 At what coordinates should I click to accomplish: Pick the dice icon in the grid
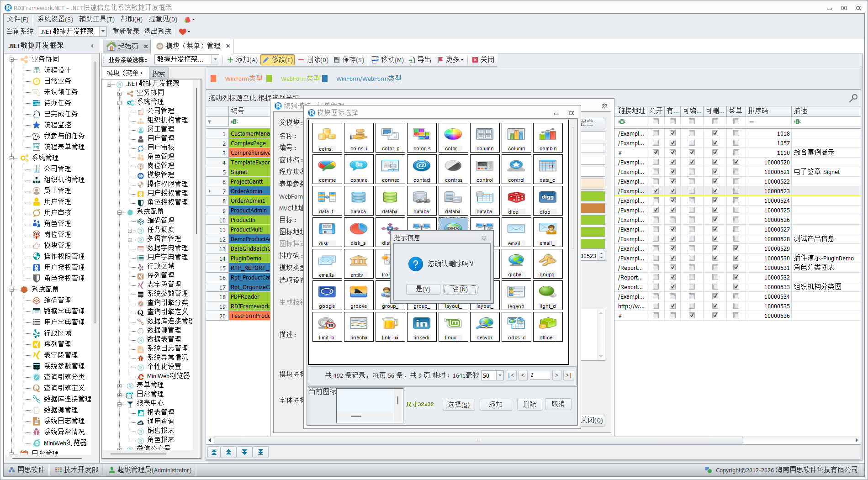516,200
